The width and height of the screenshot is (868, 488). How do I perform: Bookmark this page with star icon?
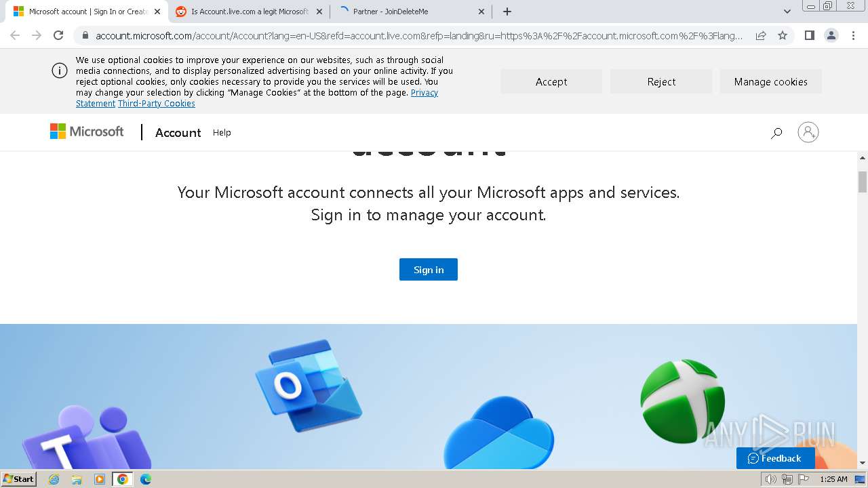tap(783, 35)
